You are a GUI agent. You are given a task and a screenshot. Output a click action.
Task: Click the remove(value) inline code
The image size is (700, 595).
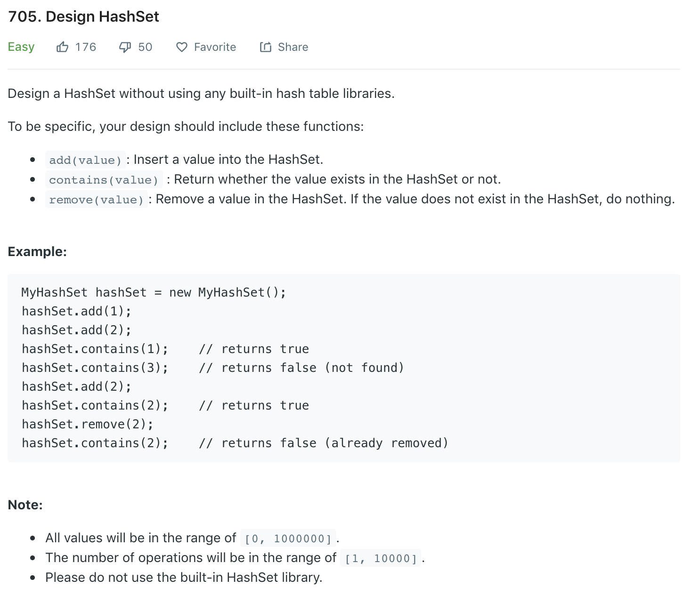point(96,200)
